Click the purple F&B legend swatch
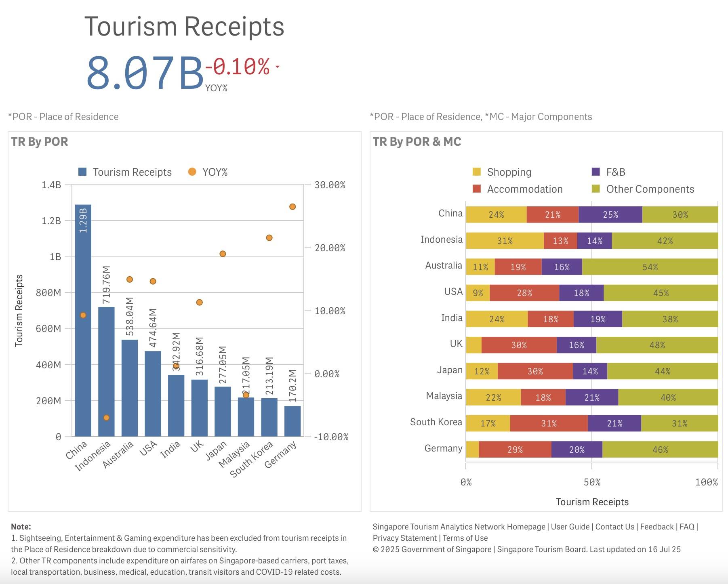 click(x=596, y=172)
